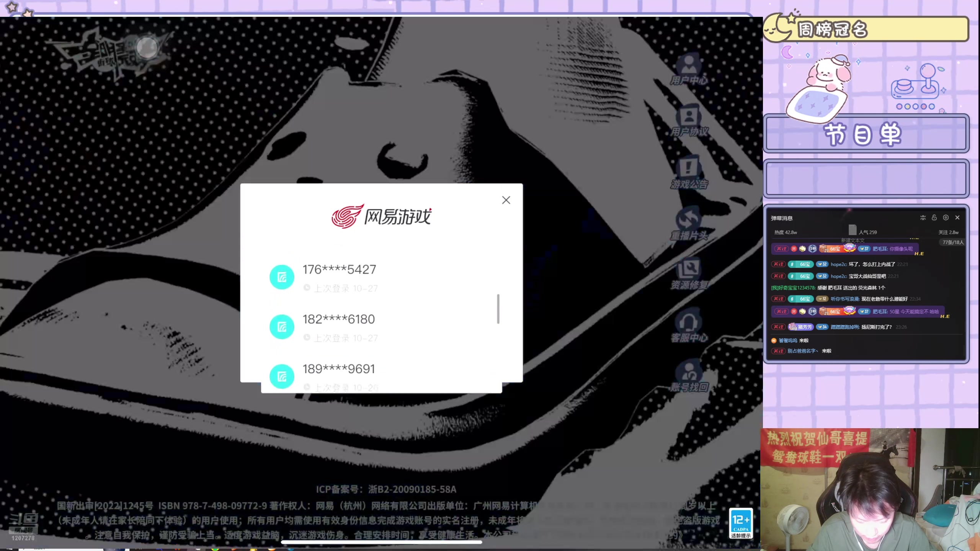Click the avatar icon beside 189****9691

click(x=282, y=376)
